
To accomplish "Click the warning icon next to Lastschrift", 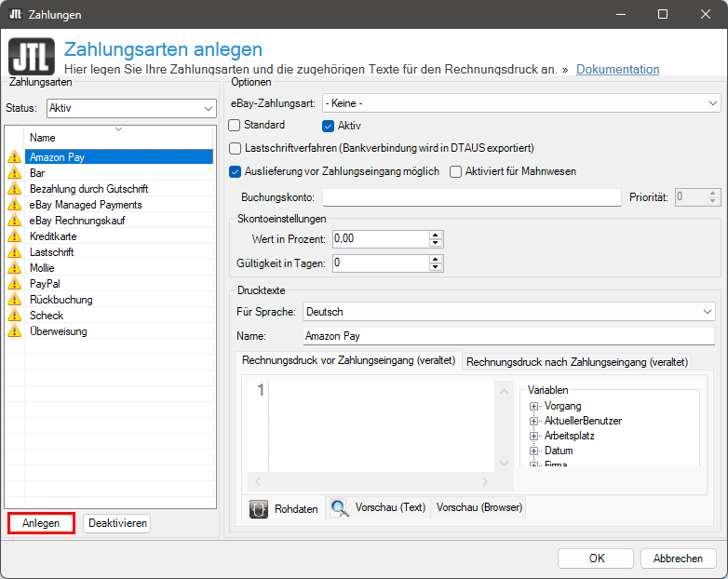I will pyautogui.click(x=14, y=252).
